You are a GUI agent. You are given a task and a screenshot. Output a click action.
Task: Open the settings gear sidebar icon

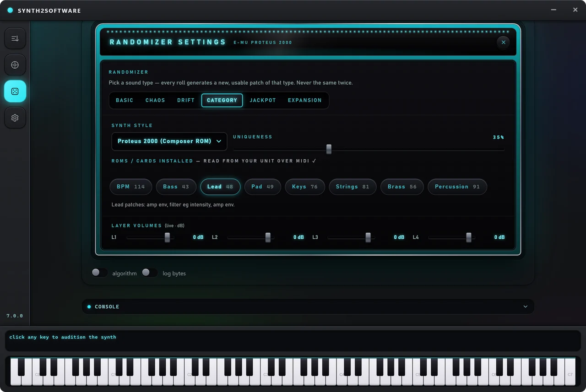(x=15, y=118)
